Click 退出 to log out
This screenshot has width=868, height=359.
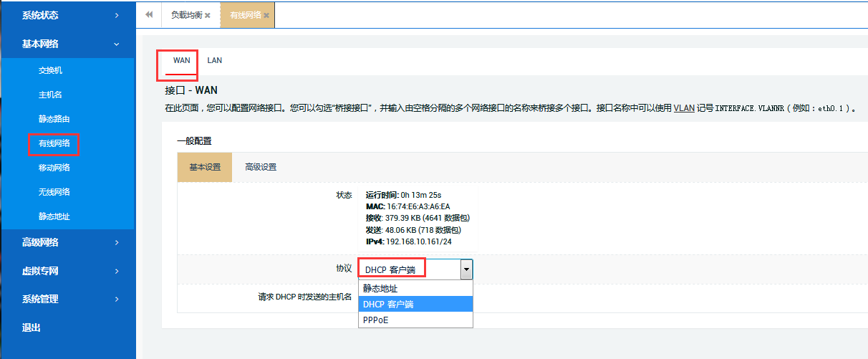click(x=32, y=327)
